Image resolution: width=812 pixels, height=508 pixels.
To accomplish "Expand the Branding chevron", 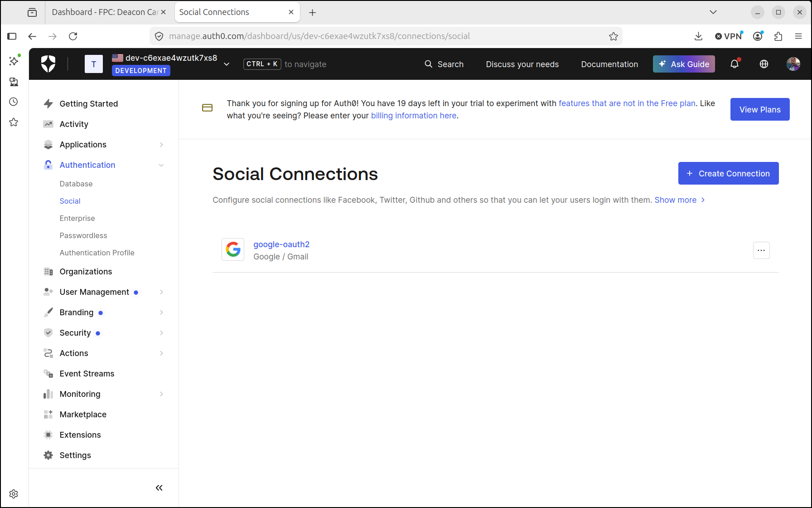I will [x=161, y=313].
